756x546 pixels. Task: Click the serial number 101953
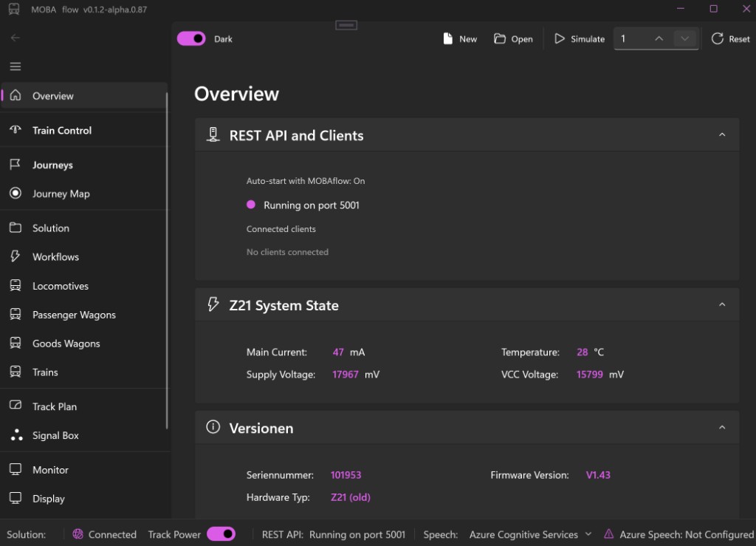[346, 475]
